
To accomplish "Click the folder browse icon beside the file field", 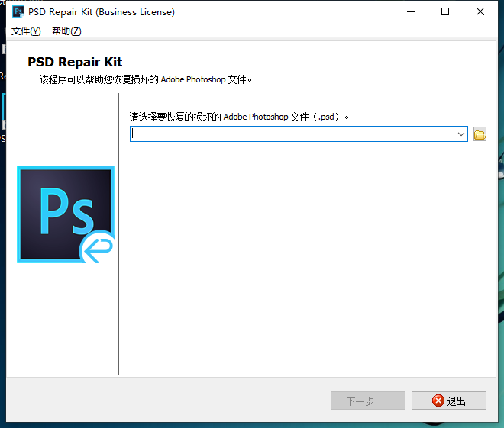I will click(x=480, y=134).
